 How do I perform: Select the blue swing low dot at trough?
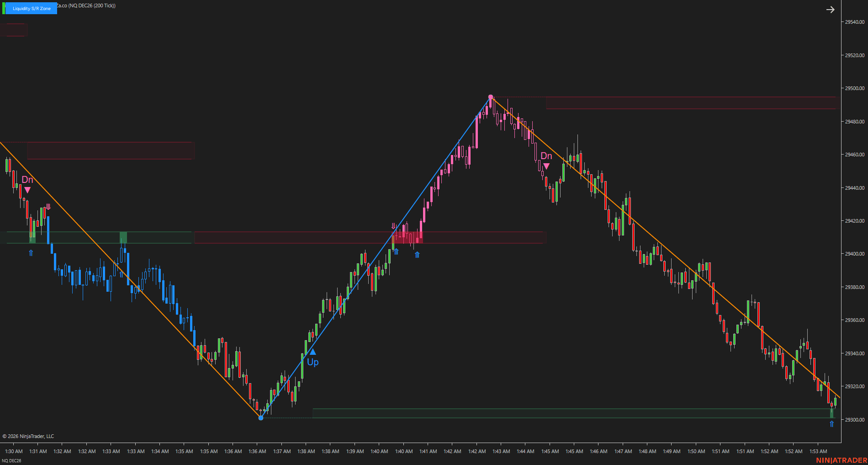261,417
